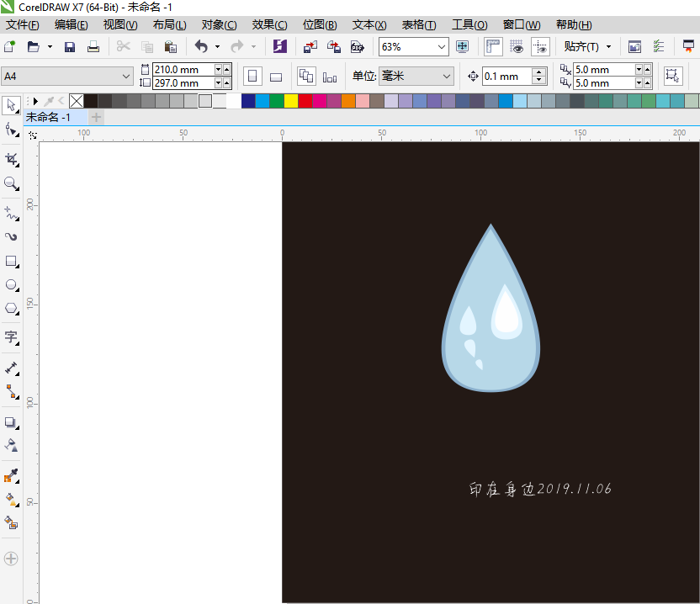Pick the red swatch in the color palette
The width and height of the screenshot is (700, 604).
click(x=304, y=103)
